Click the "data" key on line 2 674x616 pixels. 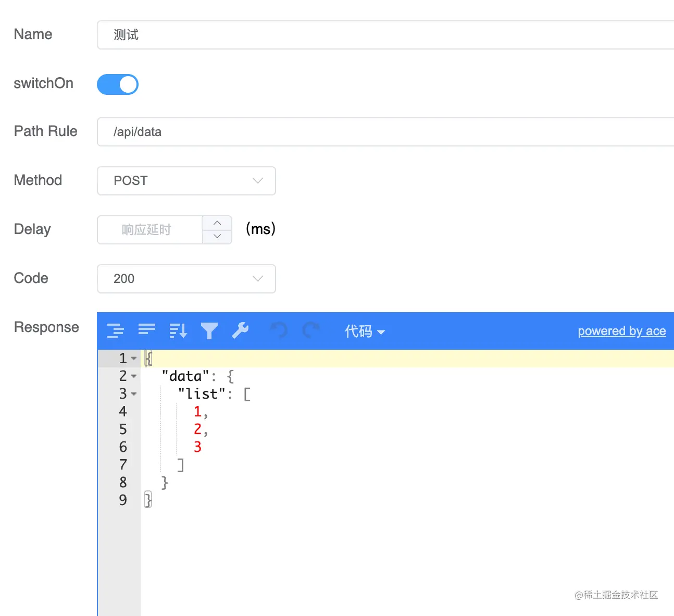(x=185, y=376)
